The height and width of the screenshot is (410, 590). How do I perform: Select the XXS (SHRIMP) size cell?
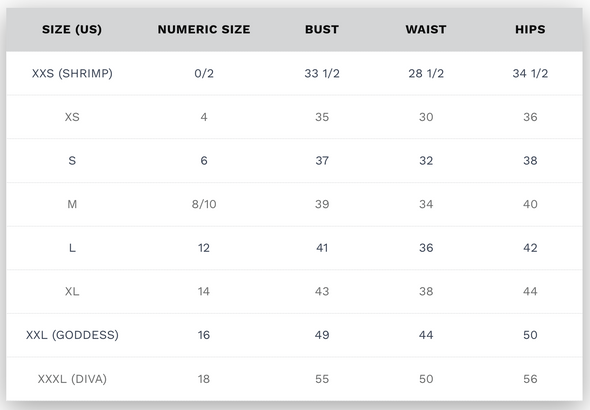pyautogui.click(x=72, y=73)
